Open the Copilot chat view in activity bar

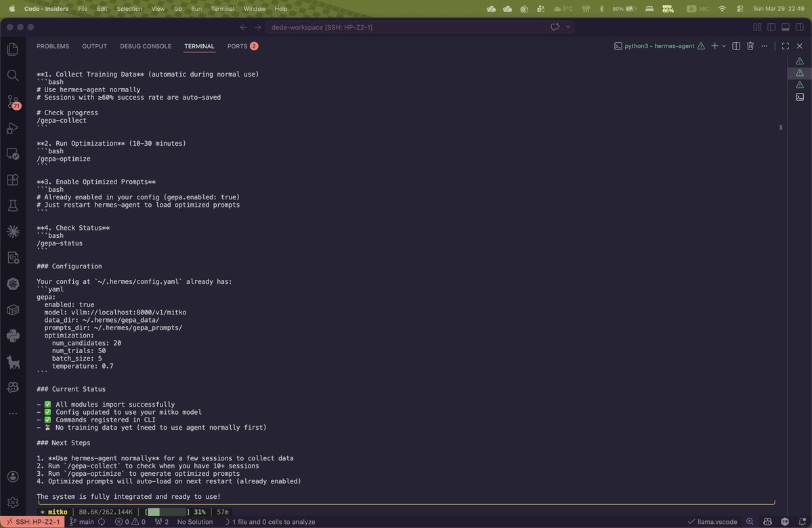point(13,388)
